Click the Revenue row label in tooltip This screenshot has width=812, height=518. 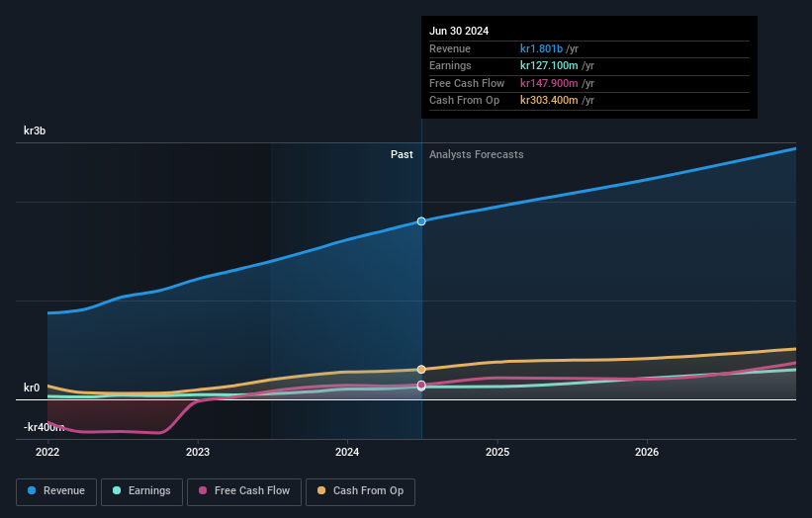(450, 48)
